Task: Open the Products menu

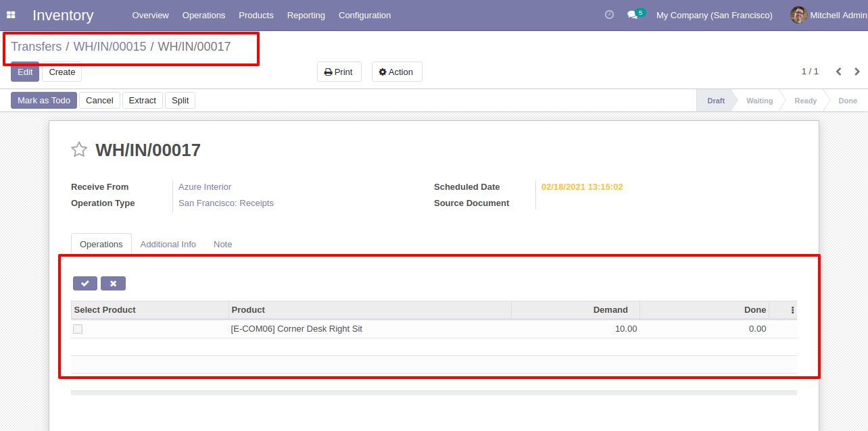Action: (256, 15)
